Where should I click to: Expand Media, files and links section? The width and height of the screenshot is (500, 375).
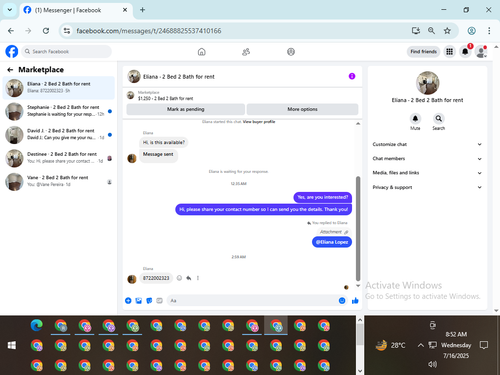tap(427, 173)
